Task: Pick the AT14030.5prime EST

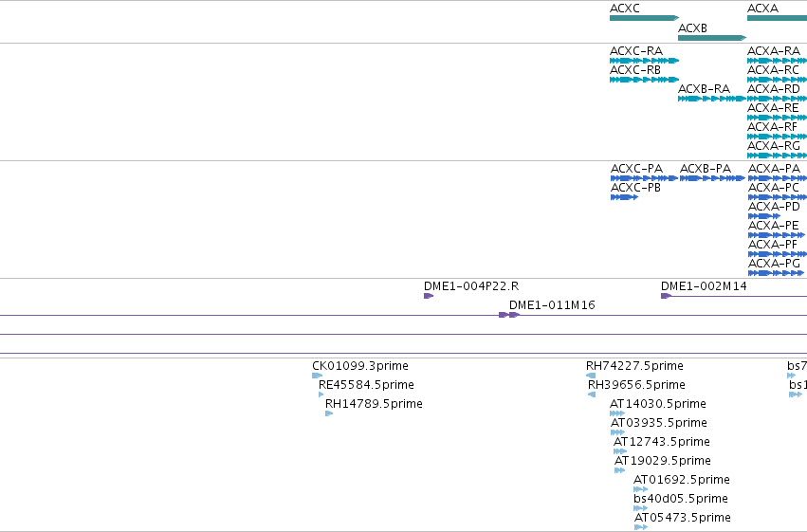Action: (x=617, y=413)
